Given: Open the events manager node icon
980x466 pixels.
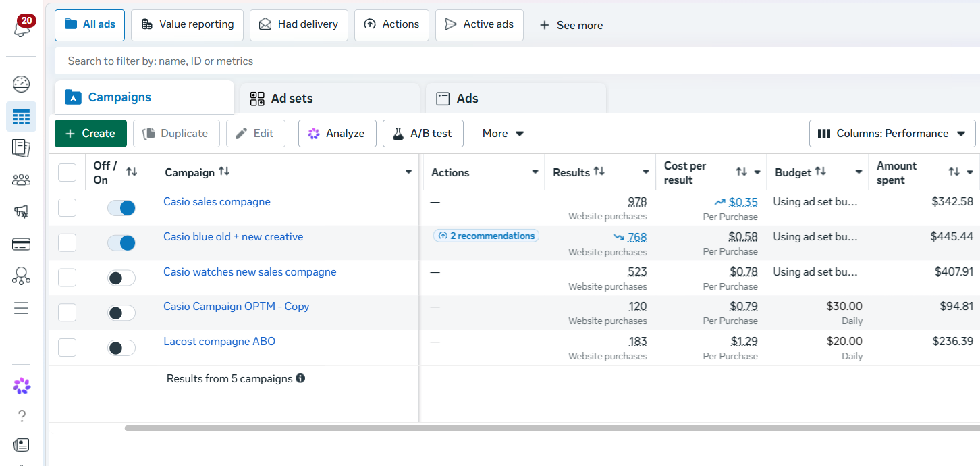Looking at the screenshot, I should pyautogui.click(x=22, y=276).
